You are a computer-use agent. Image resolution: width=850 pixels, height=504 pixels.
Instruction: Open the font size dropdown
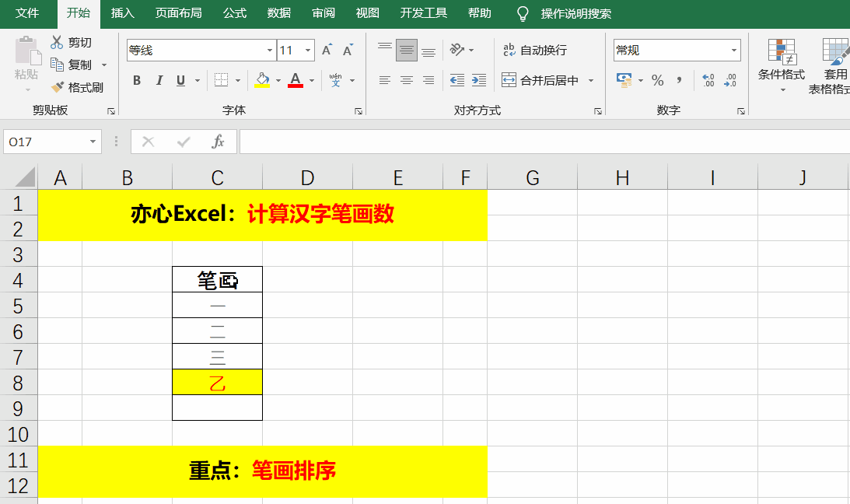click(308, 51)
